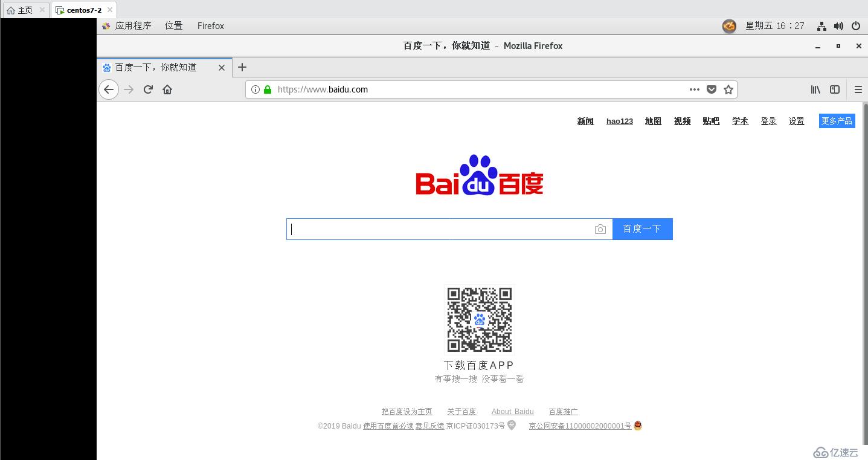The width and height of the screenshot is (868, 460).
Task: Open the Firefox home page icon
Action: click(x=167, y=89)
